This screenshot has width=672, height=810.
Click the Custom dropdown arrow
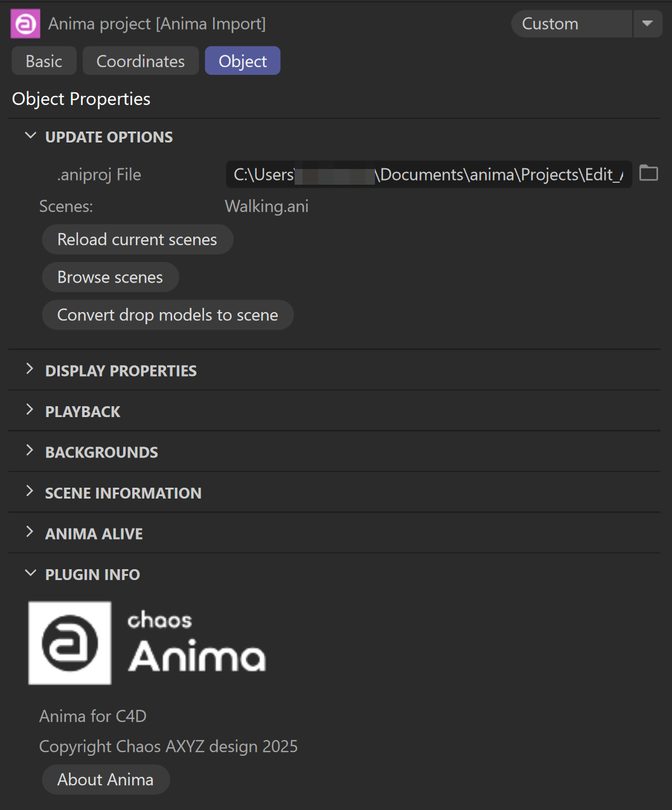pyautogui.click(x=648, y=24)
